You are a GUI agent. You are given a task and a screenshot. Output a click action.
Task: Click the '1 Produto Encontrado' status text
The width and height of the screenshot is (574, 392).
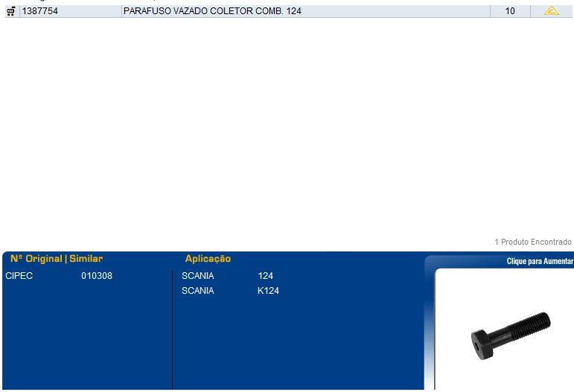[532, 242]
